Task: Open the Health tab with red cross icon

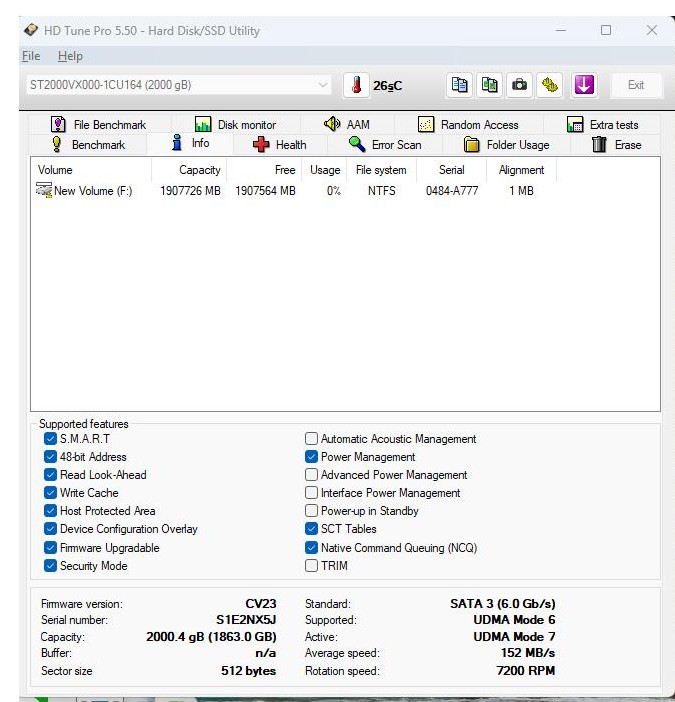Action: [x=280, y=145]
